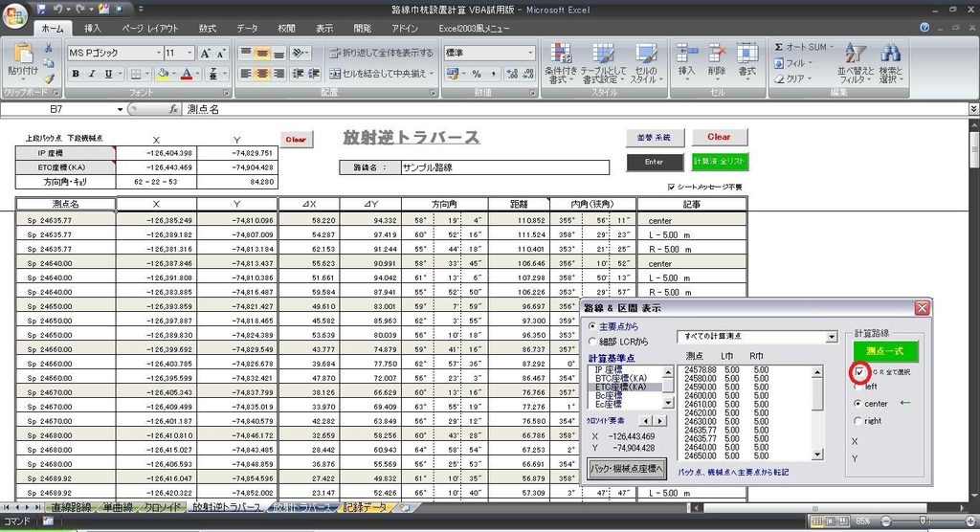Toggle Underline formatting
The height and width of the screenshot is (532, 980).
point(109,74)
